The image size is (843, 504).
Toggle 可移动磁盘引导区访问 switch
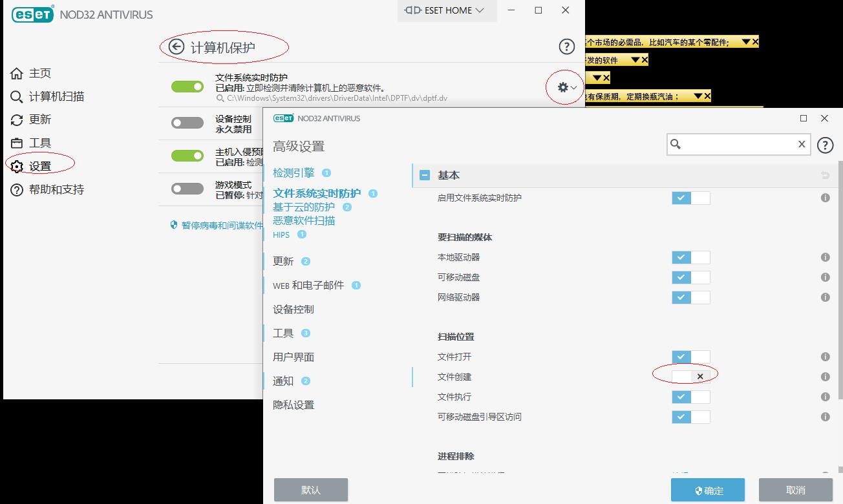pos(691,417)
